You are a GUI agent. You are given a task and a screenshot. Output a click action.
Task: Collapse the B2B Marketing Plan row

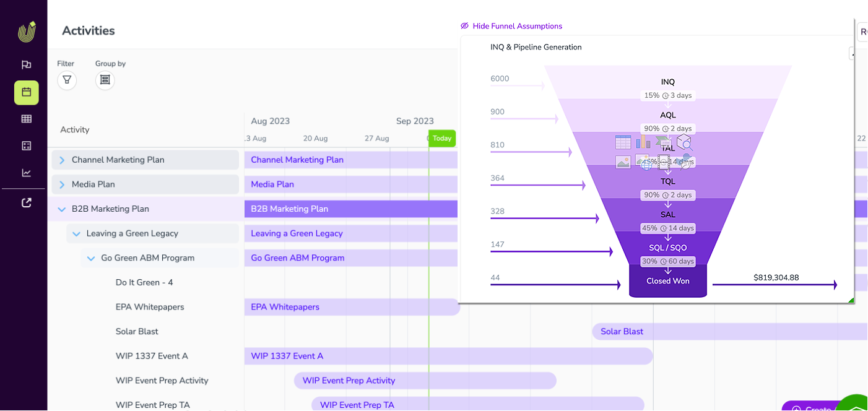[x=62, y=209]
